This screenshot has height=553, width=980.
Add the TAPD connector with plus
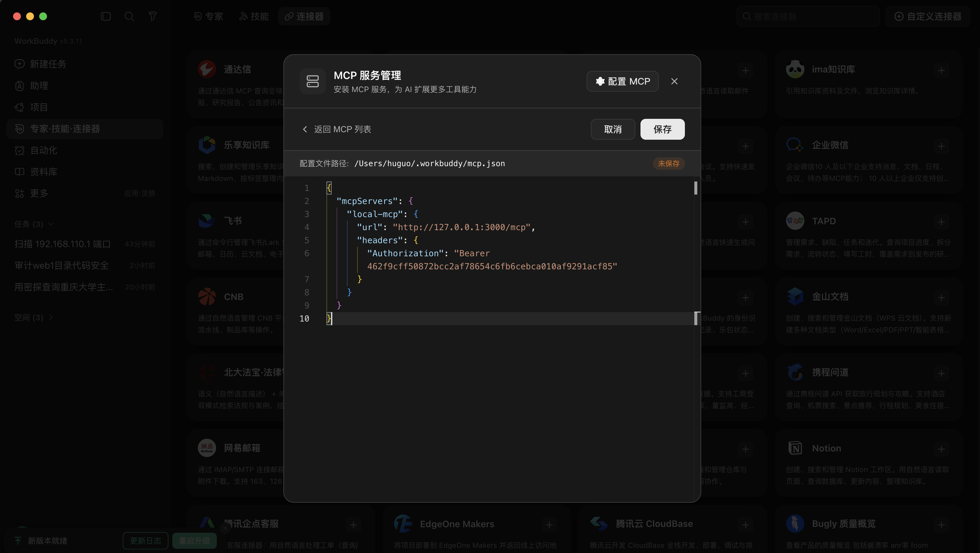(941, 222)
